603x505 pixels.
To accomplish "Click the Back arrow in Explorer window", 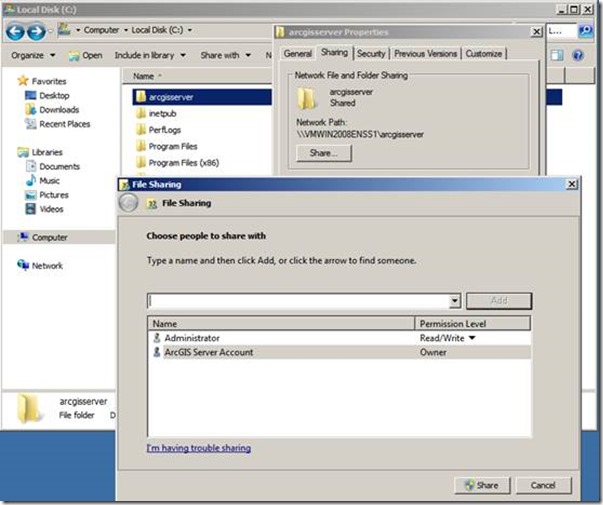I will (15, 32).
